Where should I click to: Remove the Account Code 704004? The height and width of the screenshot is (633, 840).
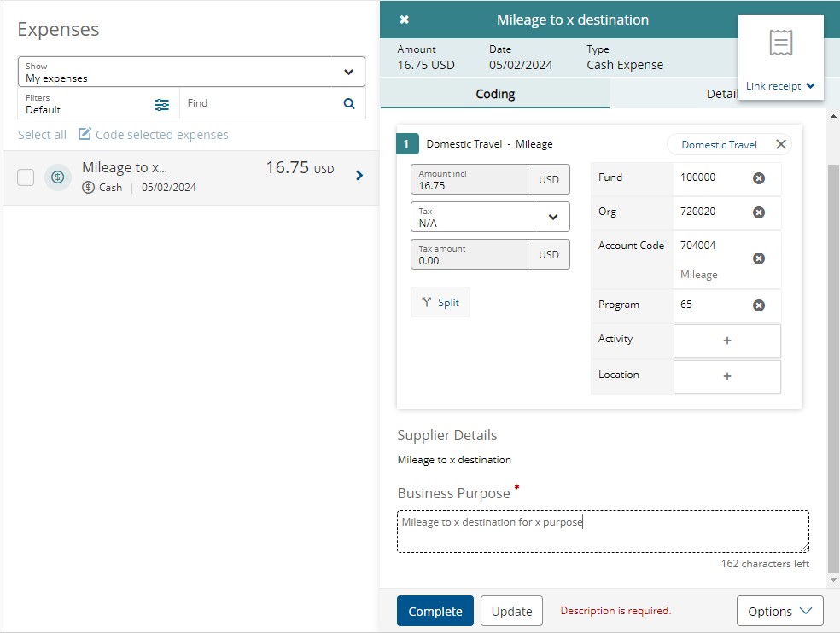click(x=758, y=258)
